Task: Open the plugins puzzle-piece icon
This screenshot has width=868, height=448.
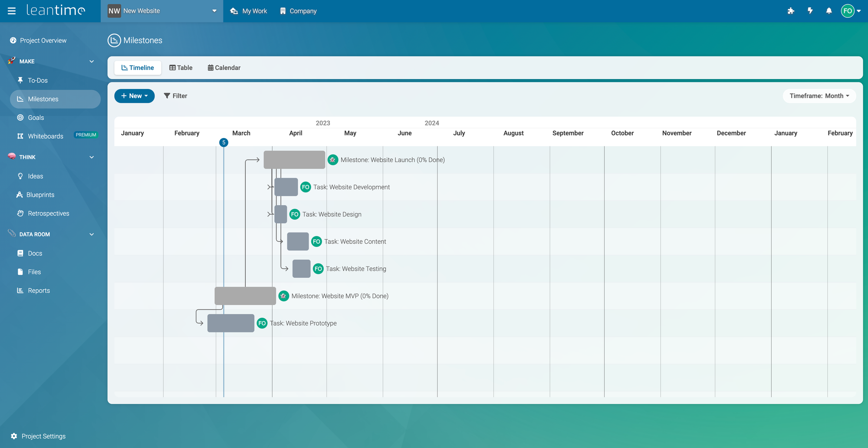Action: click(791, 11)
